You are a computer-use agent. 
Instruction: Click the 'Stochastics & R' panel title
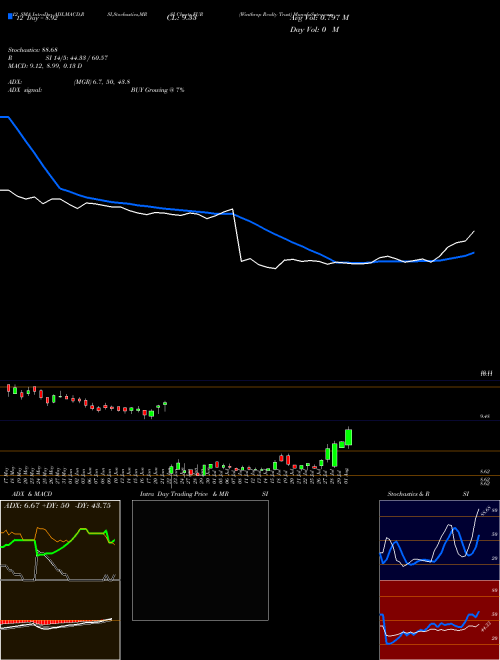click(409, 494)
